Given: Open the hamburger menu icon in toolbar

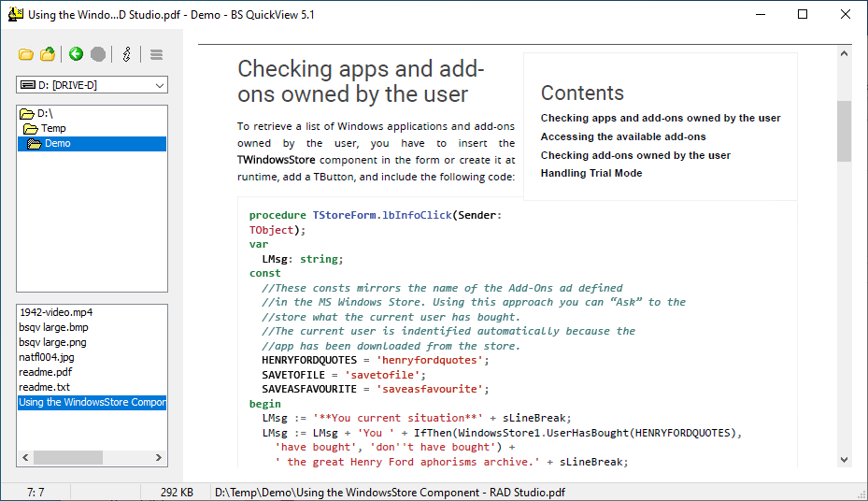Looking at the screenshot, I should coord(156,54).
